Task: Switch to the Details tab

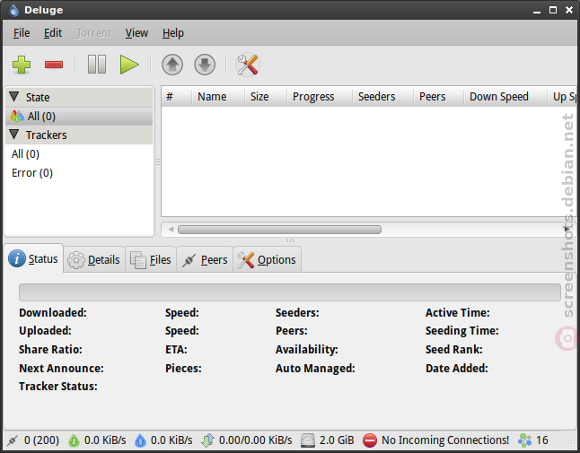Action: (x=94, y=260)
